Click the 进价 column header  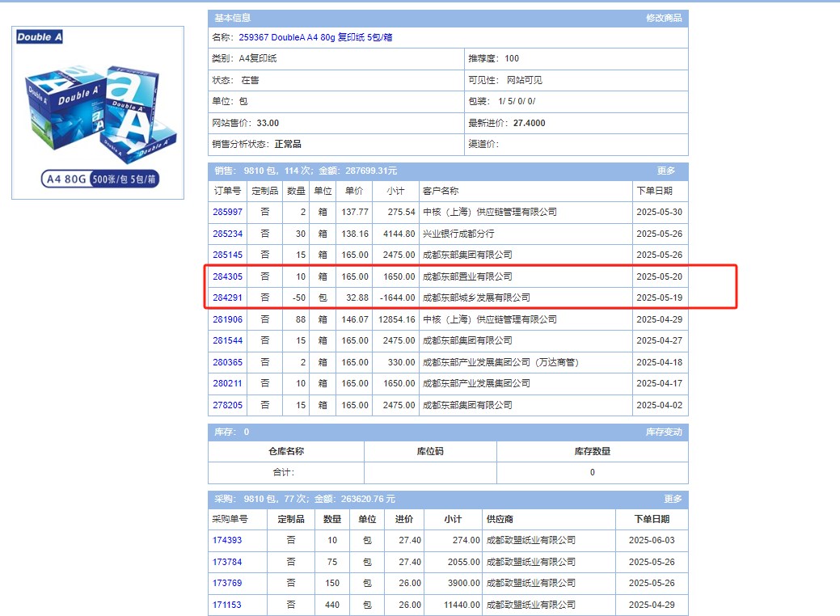pyautogui.click(x=404, y=519)
